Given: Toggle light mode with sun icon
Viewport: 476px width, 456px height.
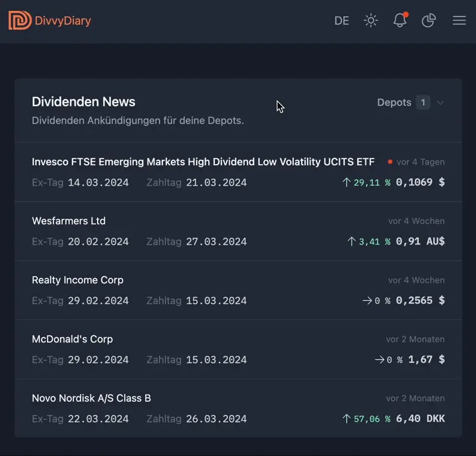Looking at the screenshot, I should pos(371,21).
